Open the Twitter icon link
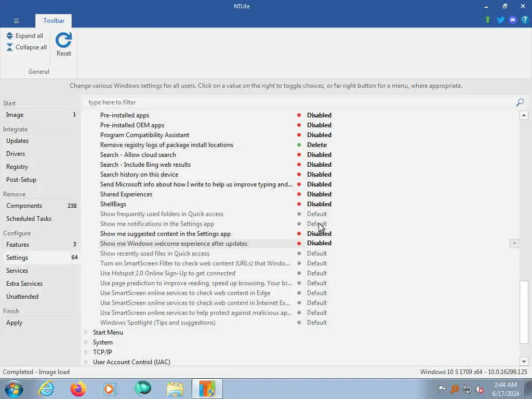The height and width of the screenshot is (399, 532). [500, 20]
